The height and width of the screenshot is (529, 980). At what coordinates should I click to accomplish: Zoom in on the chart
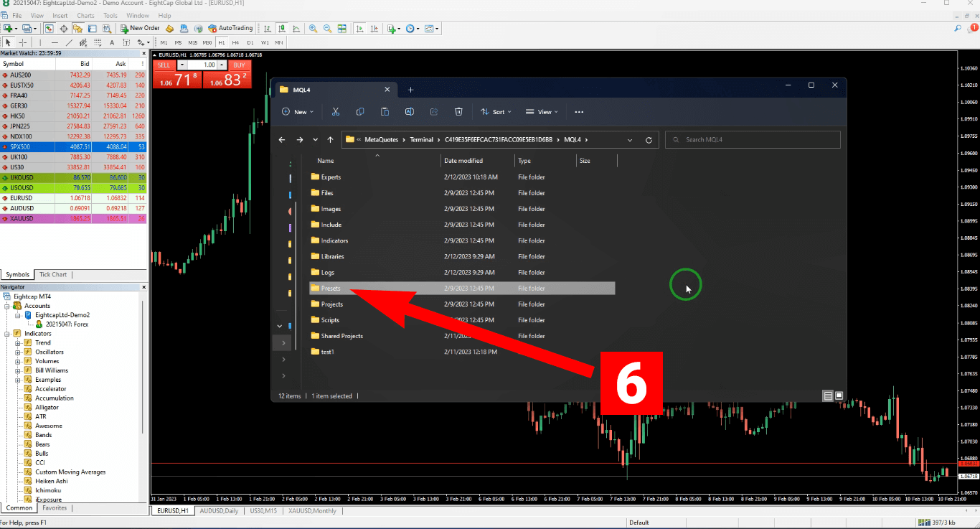tap(313, 29)
